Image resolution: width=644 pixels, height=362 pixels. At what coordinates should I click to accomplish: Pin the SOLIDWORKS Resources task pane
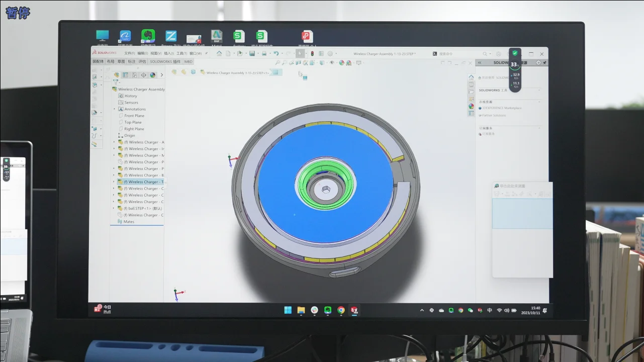pos(544,63)
